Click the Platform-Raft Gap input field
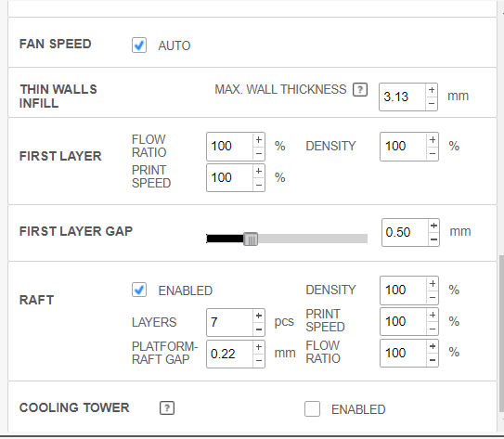This screenshot has width=504, height=439. pos(230,354)
